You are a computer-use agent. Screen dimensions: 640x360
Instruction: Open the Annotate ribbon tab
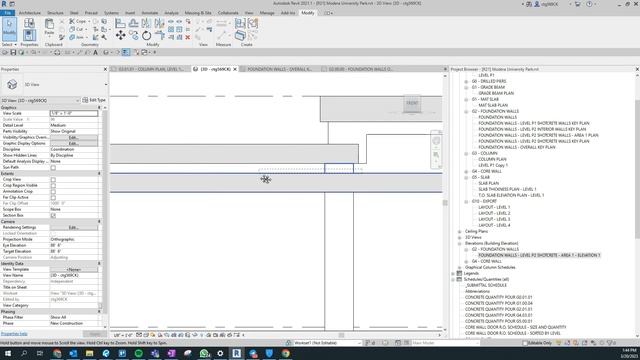coord(150,13)
